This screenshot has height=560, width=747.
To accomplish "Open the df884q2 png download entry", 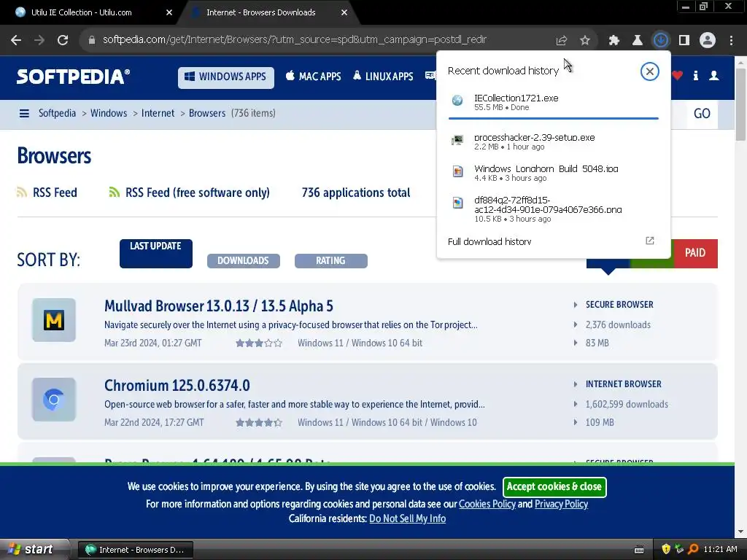I will pos(553,209).
